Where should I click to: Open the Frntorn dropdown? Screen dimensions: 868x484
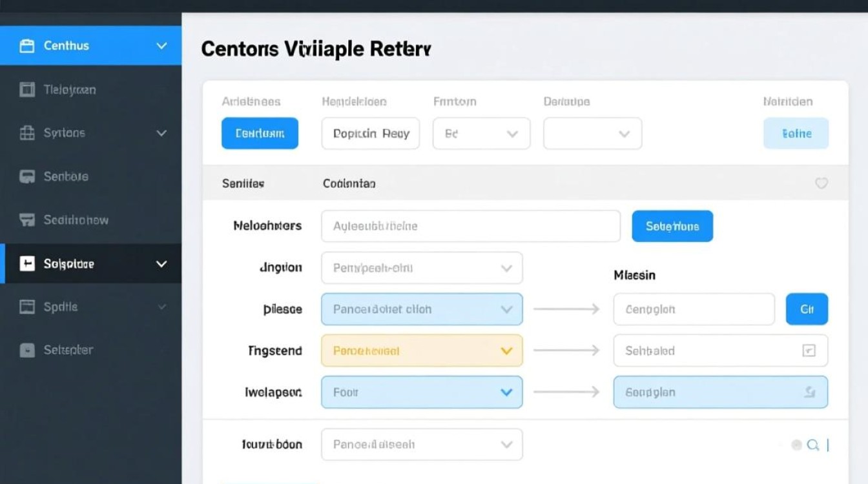pyautogui.click(x=482, y=134)
